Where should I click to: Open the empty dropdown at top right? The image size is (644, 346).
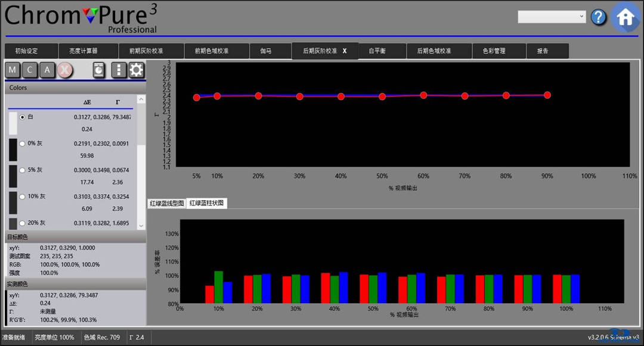[552, 17]
